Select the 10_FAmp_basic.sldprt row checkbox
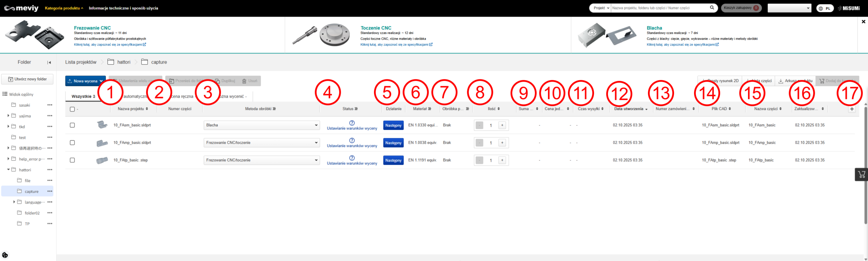 point(72,143)
